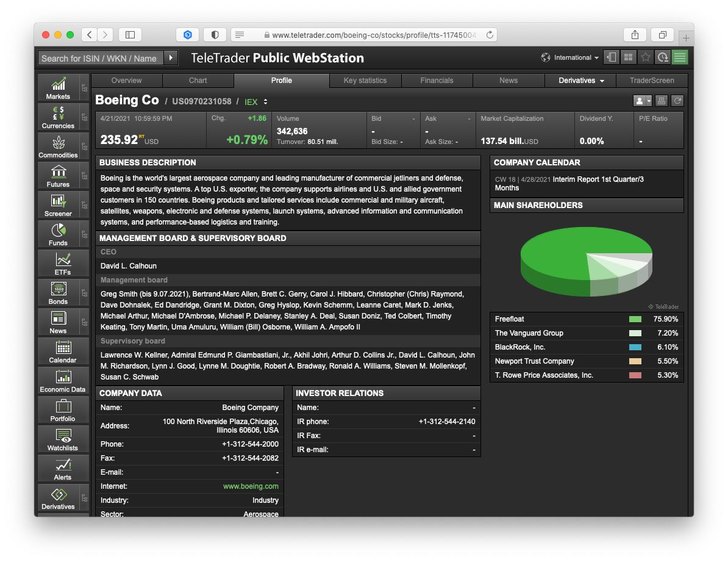The height and width of the screenshot is (562, 728).
Task: Open the ETFs sidebar icon
Action: coord(63,264)
